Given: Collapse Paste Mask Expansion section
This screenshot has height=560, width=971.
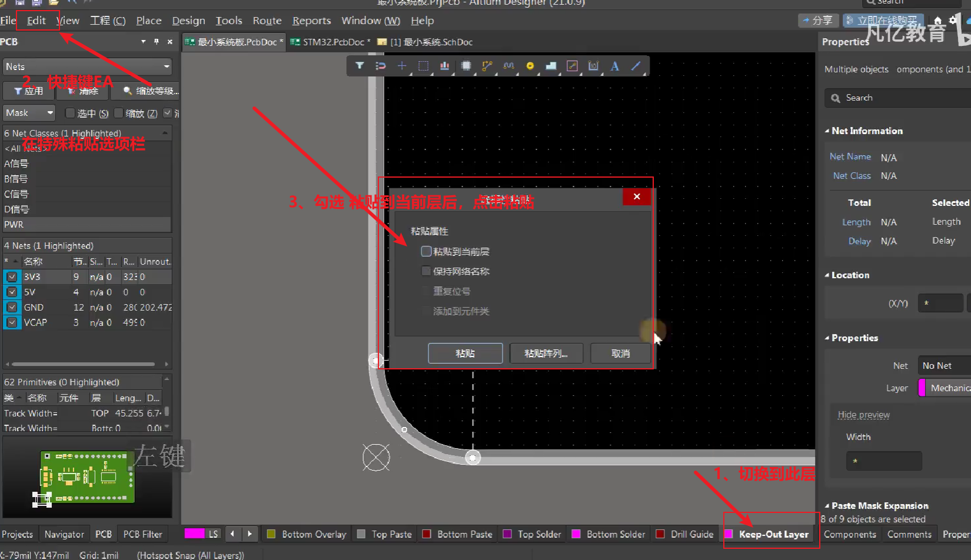Looking at the screenshot, I should 827,506.
